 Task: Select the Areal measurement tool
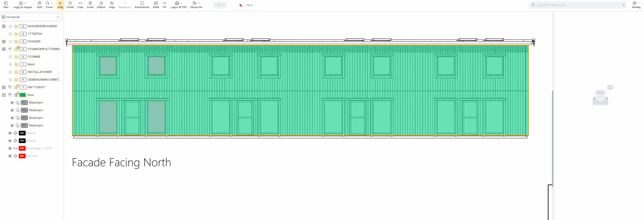point(90,5)
